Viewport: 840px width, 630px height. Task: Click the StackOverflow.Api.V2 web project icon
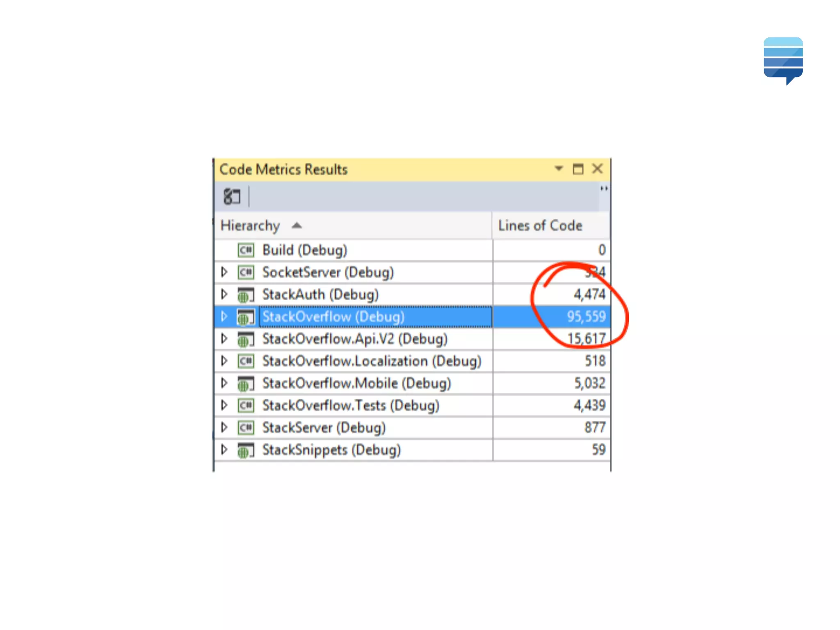pos(246,339)
